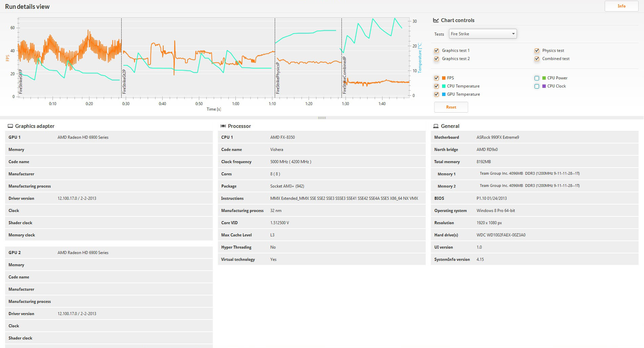Screen dimensions: 644x348
Task: Click the Socket AM3+ (942) package value
Action: pyautogui.click(x=287, y=186)
